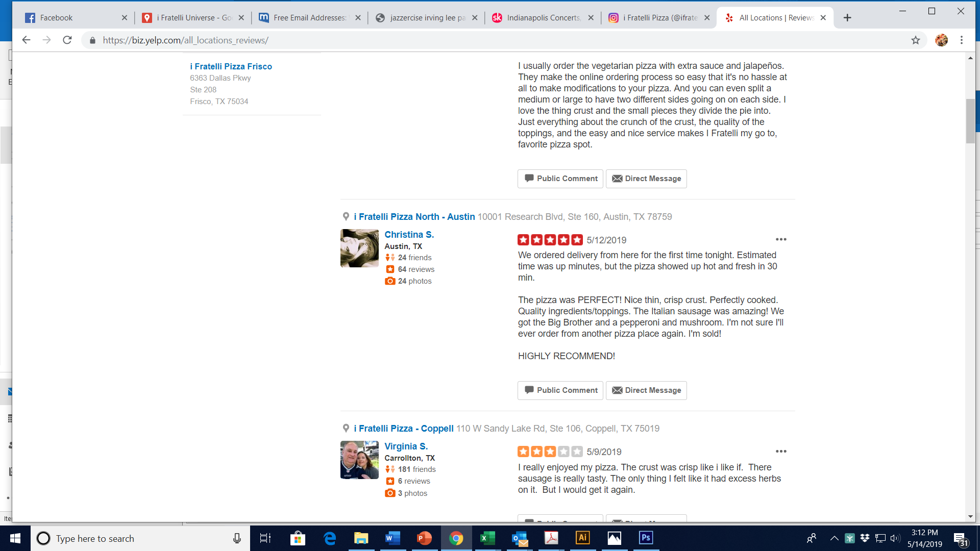
Task: Show hidden system tray icons
Action: (x=834, y=538)
